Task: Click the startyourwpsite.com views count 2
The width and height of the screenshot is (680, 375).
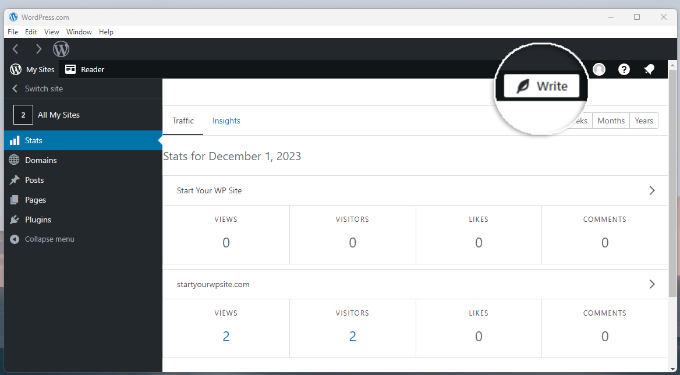Action: pos(226,336)
